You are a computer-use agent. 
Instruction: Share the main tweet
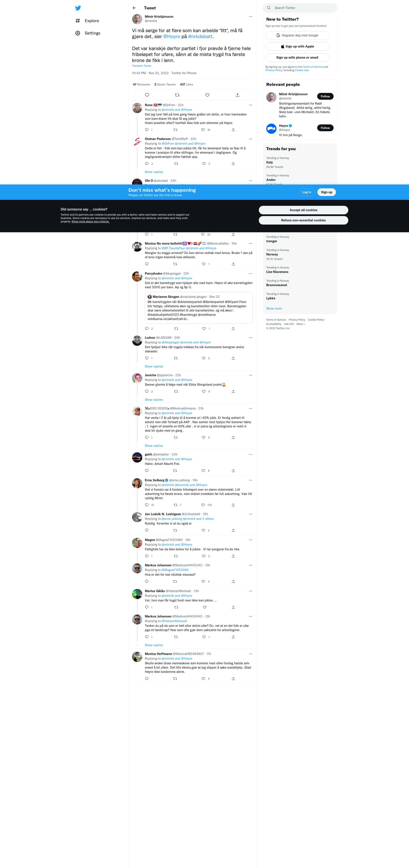click(x=238, y=95)
